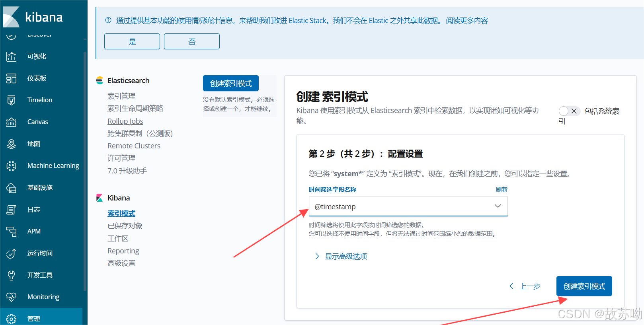Open 许可管理
Screen dimensions: 644x325
121,158
